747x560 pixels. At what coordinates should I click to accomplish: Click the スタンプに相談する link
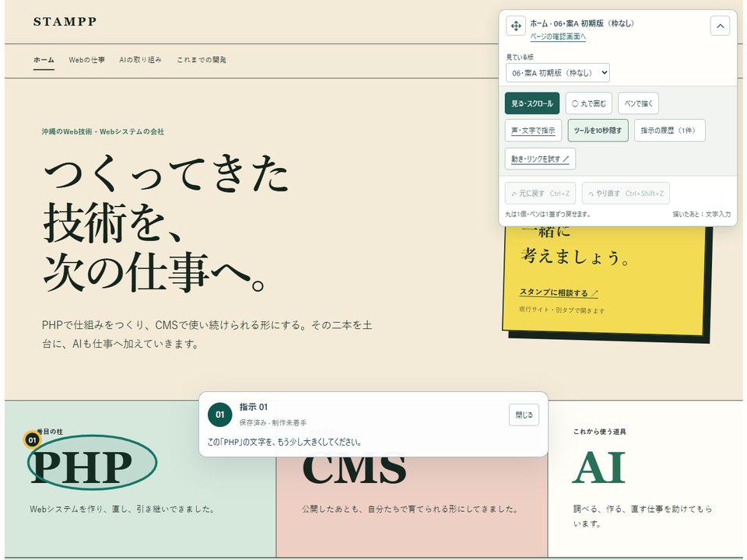559,292
